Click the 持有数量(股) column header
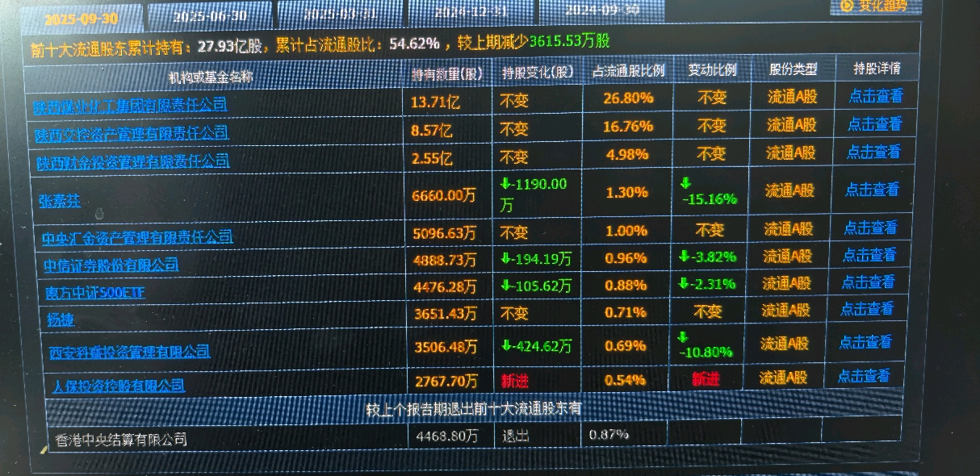 click(x=448, y=74)
